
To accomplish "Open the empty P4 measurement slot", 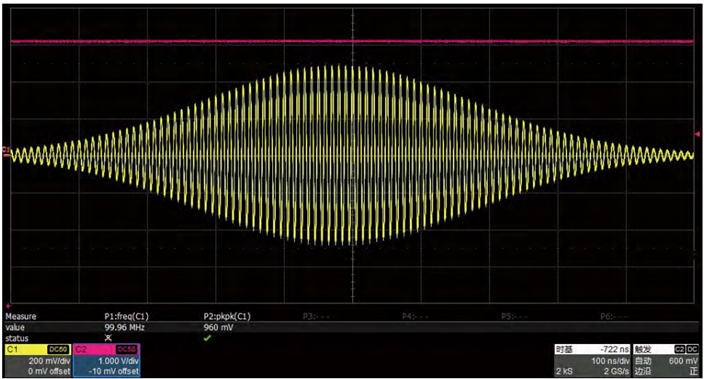I will pyautogui.click(x=416, y=317).
